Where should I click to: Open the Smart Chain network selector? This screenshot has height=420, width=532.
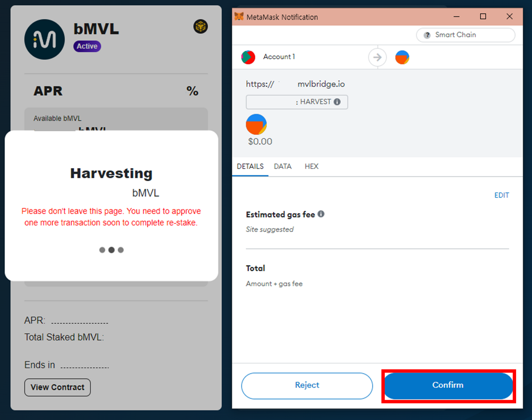[x=465, y=35]
